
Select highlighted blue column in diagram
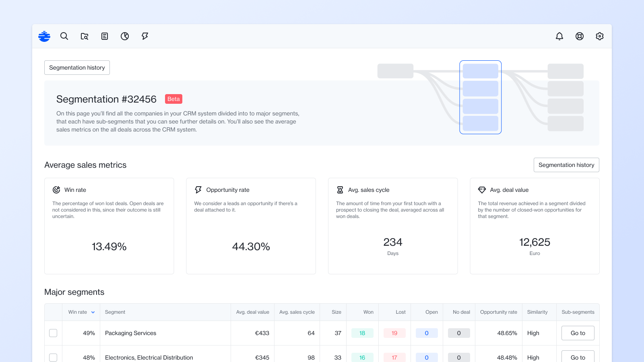pos(481,97)
